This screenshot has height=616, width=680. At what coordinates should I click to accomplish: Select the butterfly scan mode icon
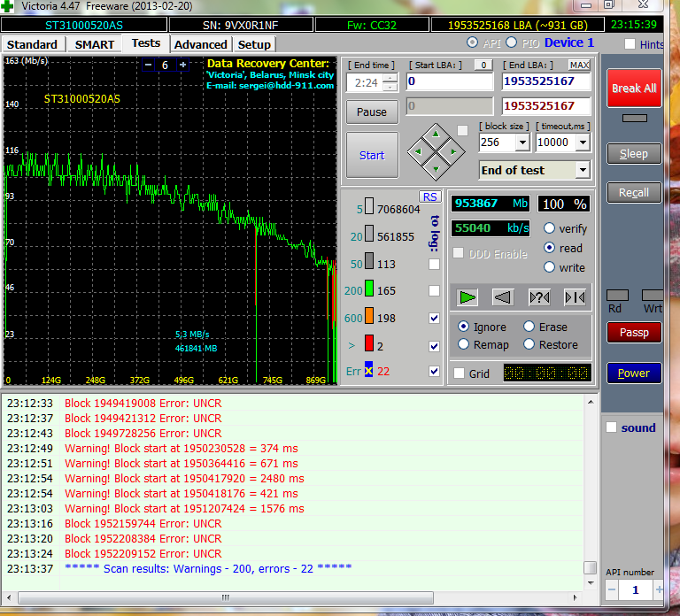tap(575, 297)
